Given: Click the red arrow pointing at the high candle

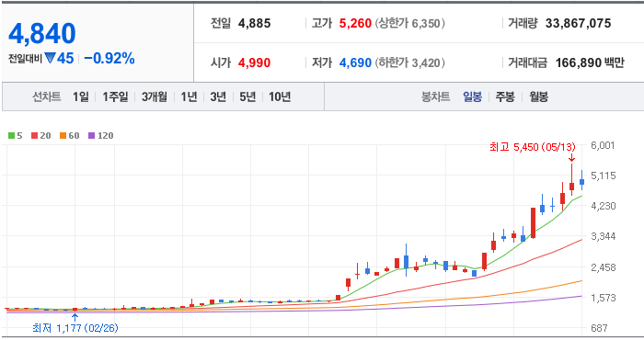Looking at the screenshot, I should click(x=571, y=158).
